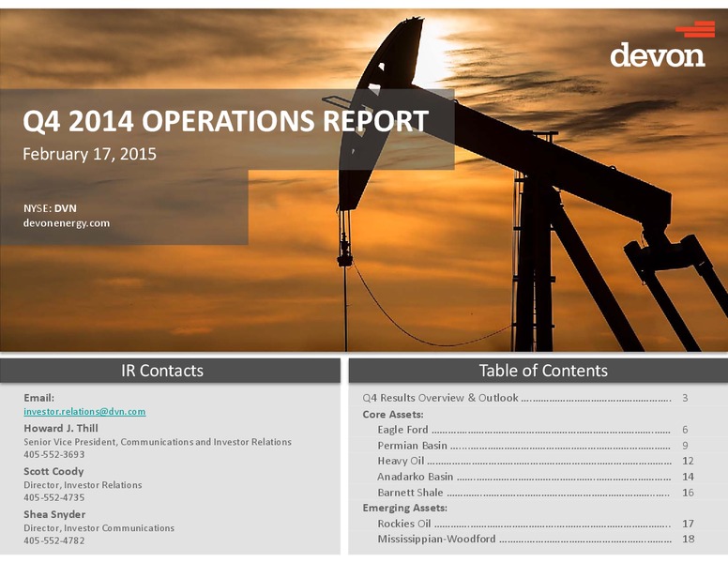Click the devonenergy.com website text

click(67, 223)
